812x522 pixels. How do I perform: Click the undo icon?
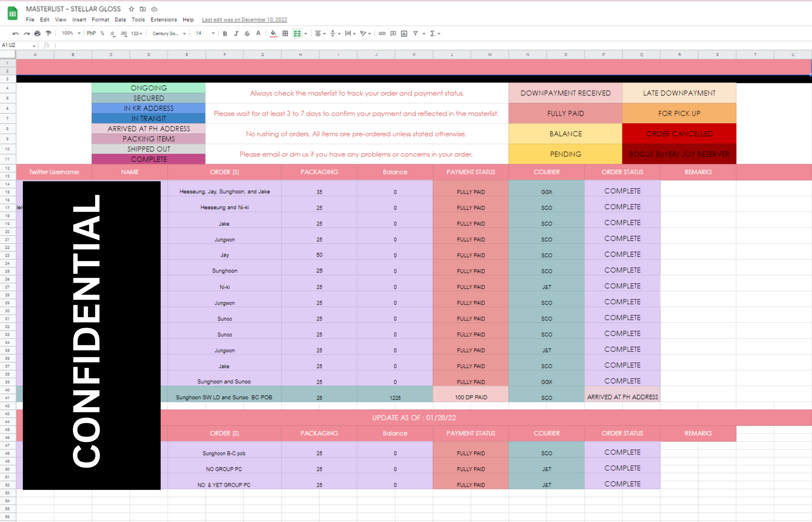15,33
